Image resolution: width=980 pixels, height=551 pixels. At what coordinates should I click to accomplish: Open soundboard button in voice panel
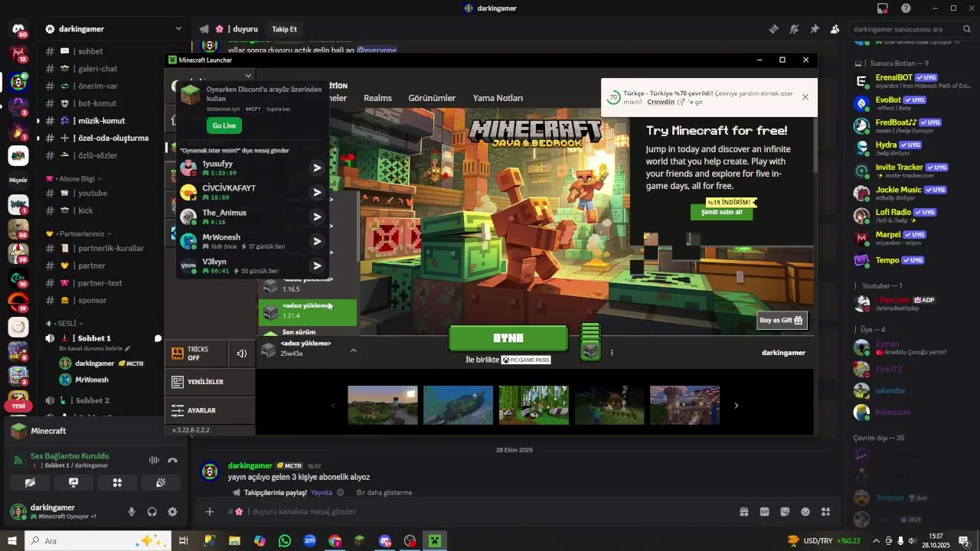pyautogui.click(x=161, y=483)
